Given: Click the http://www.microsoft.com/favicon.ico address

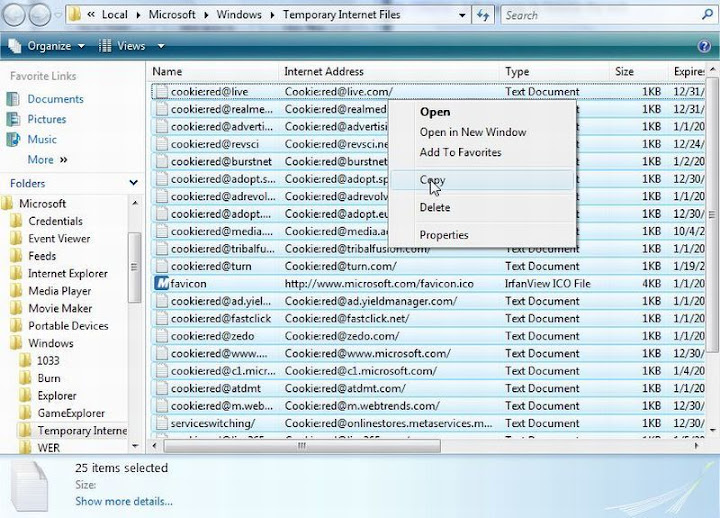Looking at the screenshot, I should click(x=379, y=284).
